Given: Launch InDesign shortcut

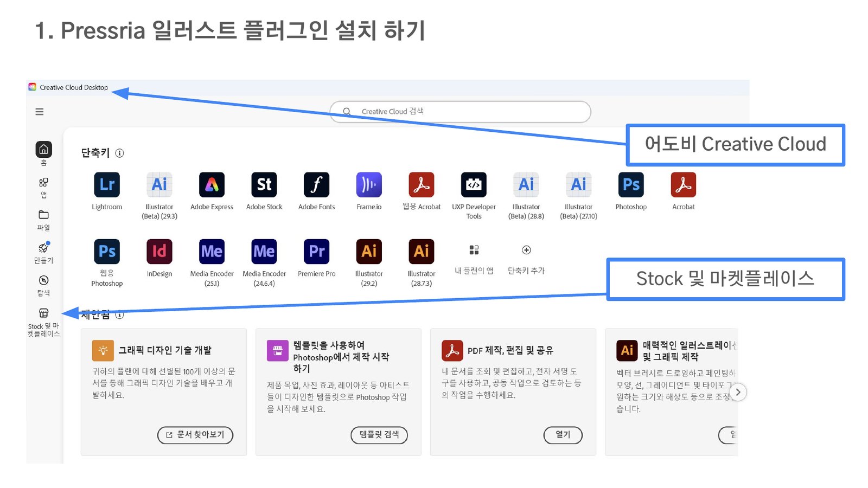Looking at the screenshot, I should point(159,252).
